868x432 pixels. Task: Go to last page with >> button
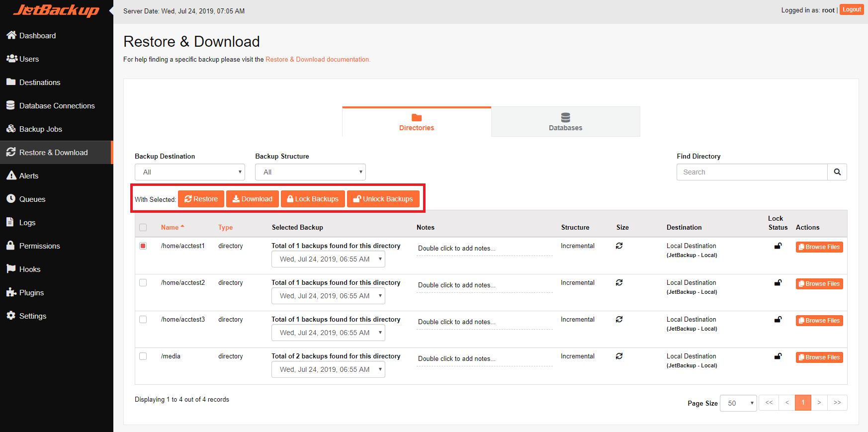click(x=837, y=403)
